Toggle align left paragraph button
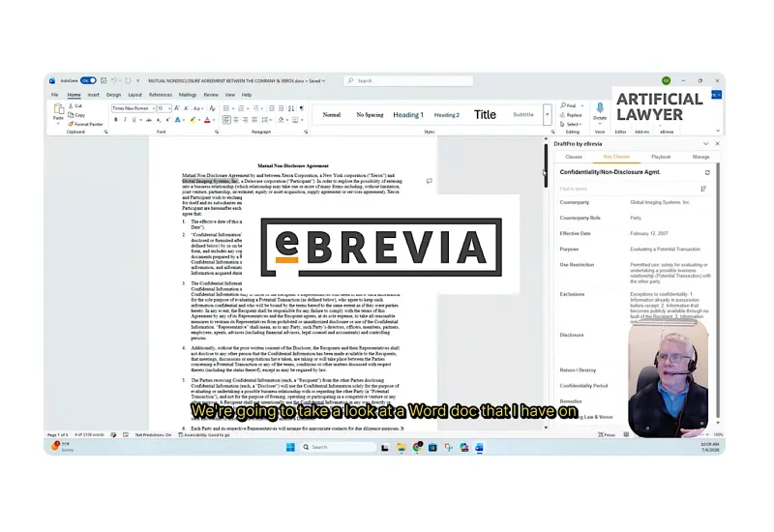This screenshot has width=774, height=532. tap(226, 120)
